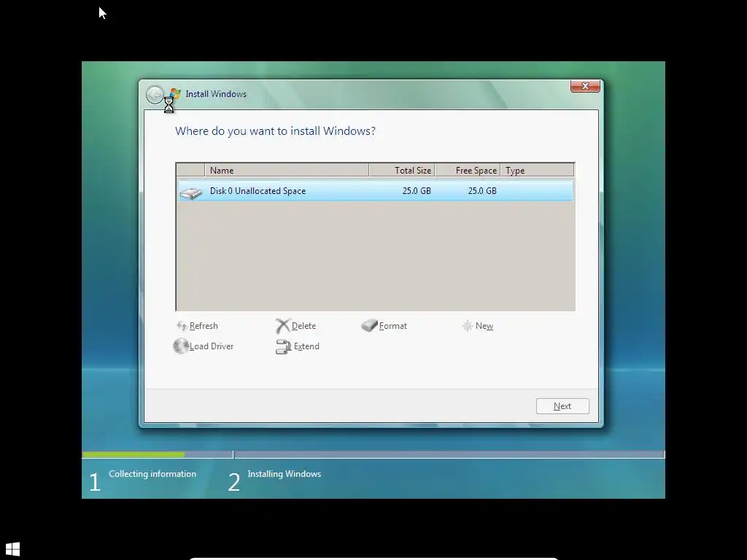
Task: Click the Refresh icon with arrows
Action: click(182, 326)
